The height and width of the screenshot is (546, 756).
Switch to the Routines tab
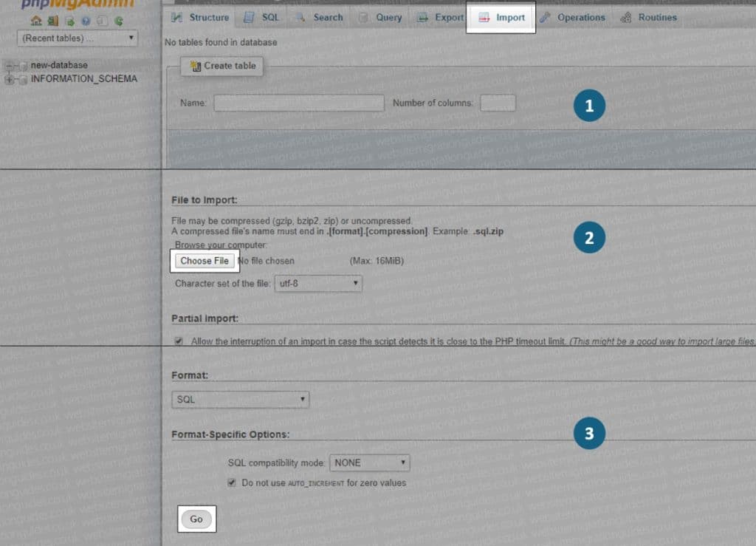click(648, 18)
